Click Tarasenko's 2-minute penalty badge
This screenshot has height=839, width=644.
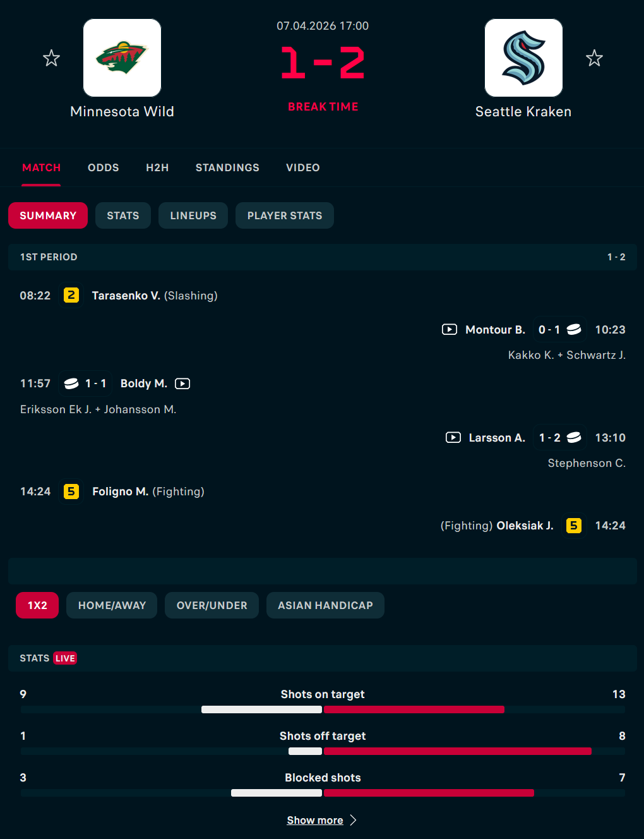[x=71, y=295]
